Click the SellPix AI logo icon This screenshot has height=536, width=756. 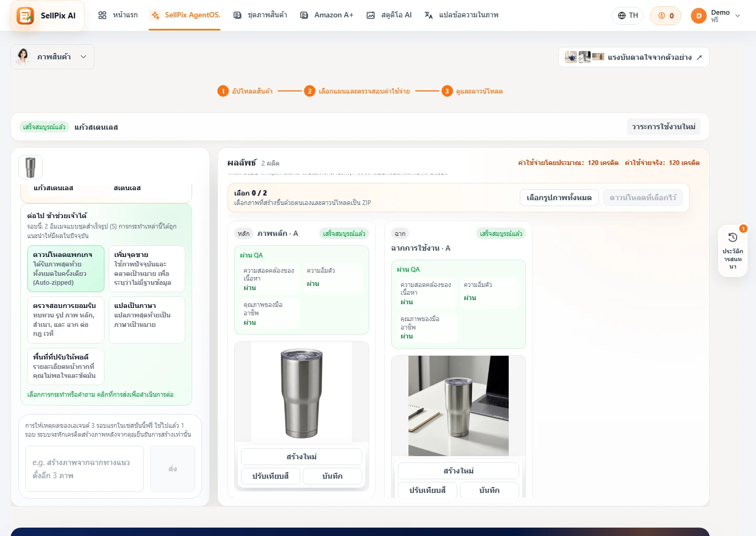click(25, 16)
